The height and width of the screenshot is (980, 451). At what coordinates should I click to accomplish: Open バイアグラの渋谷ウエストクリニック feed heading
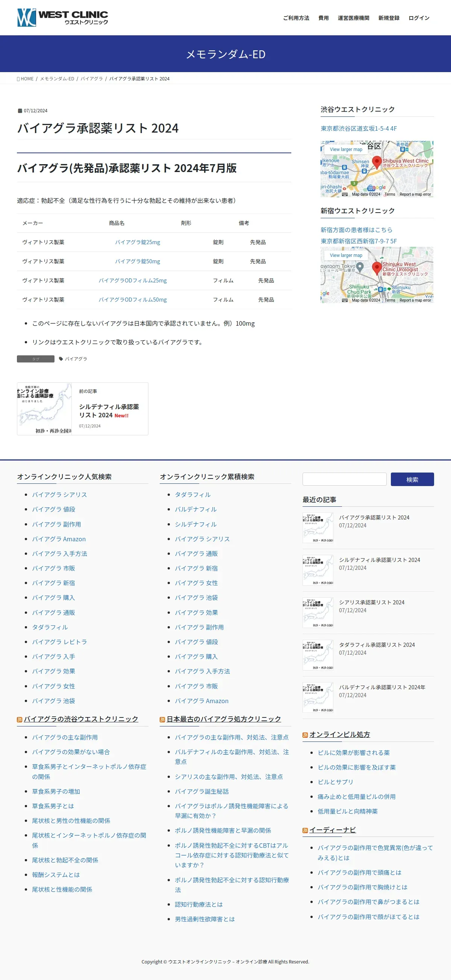(81, 719)
